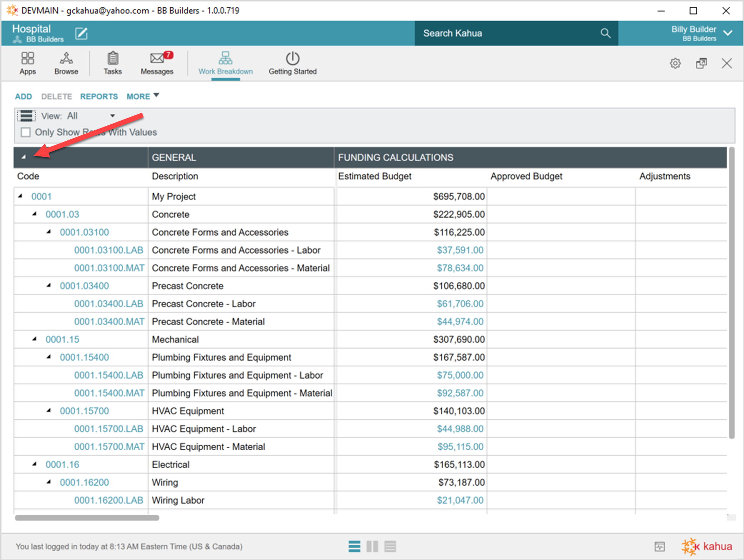Collapse the 0001.03 Concrete row
The image size is (744, 560).
pyautogui.click(x=34, y=214)
